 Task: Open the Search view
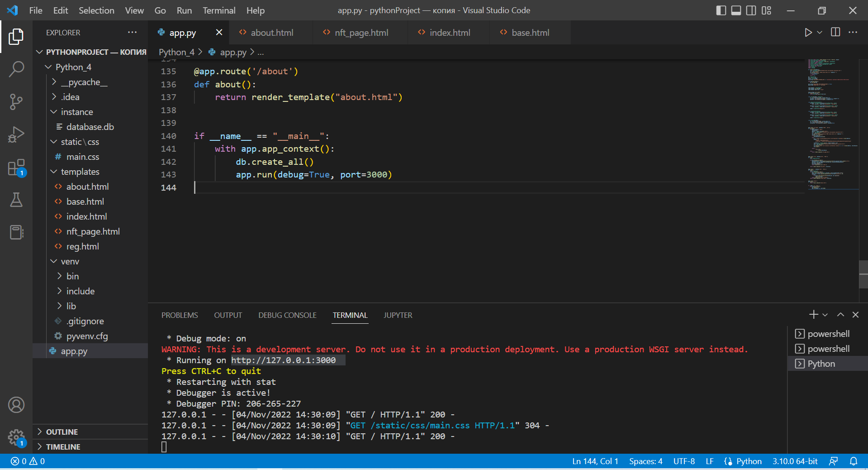16,69
